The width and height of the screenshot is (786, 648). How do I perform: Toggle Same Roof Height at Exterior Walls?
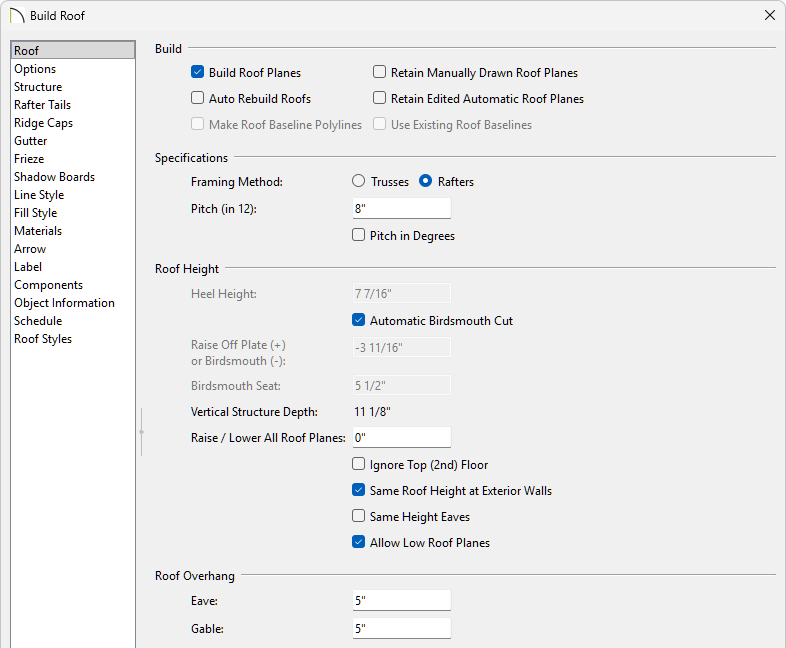pyautogui.click(x=359, y=491)
